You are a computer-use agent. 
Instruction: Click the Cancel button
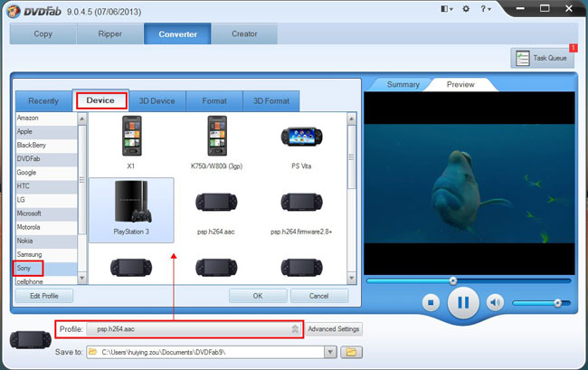click(x=318, y=296)
